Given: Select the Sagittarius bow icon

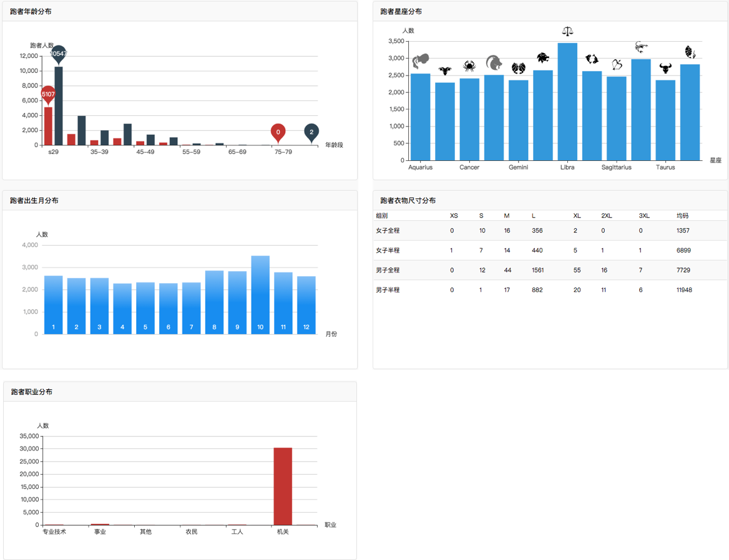Looking at the screenshot, I should tap(617, 64).
